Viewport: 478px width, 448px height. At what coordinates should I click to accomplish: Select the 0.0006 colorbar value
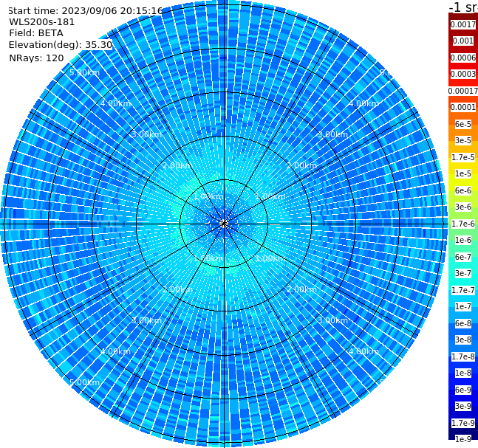pos(463,58)
